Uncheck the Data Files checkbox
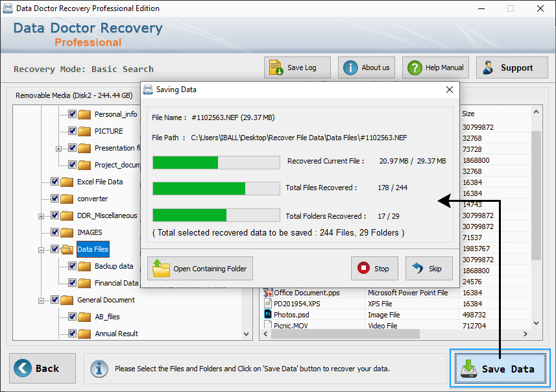556x392 pixels. click(x=54, y=249)
